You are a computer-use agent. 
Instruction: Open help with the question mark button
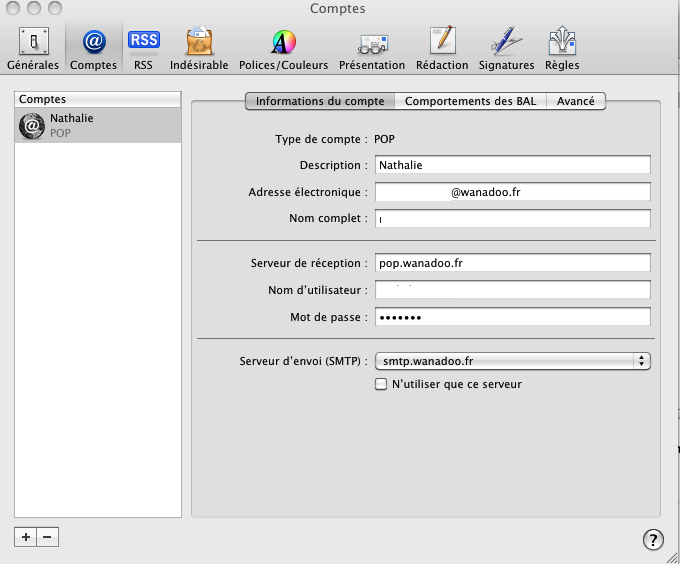[653, 540]
